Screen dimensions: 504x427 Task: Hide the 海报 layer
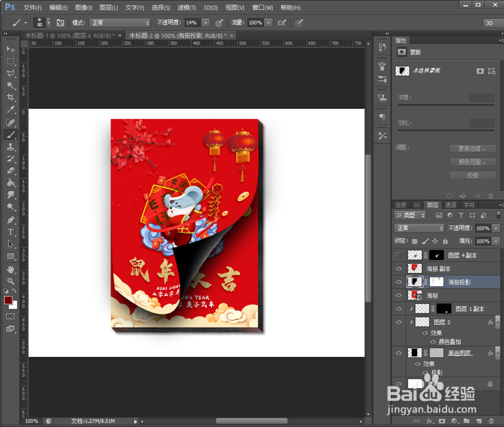399,296
